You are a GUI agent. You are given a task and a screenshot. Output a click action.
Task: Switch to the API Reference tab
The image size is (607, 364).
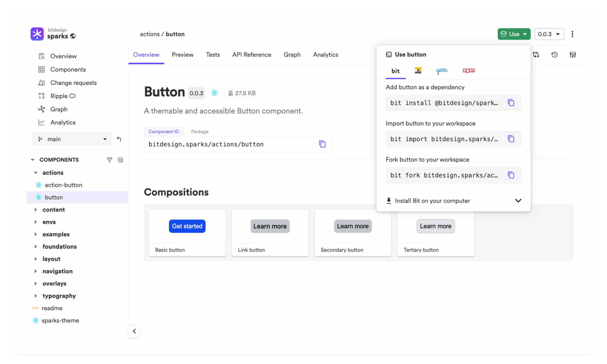click(252, 55)
